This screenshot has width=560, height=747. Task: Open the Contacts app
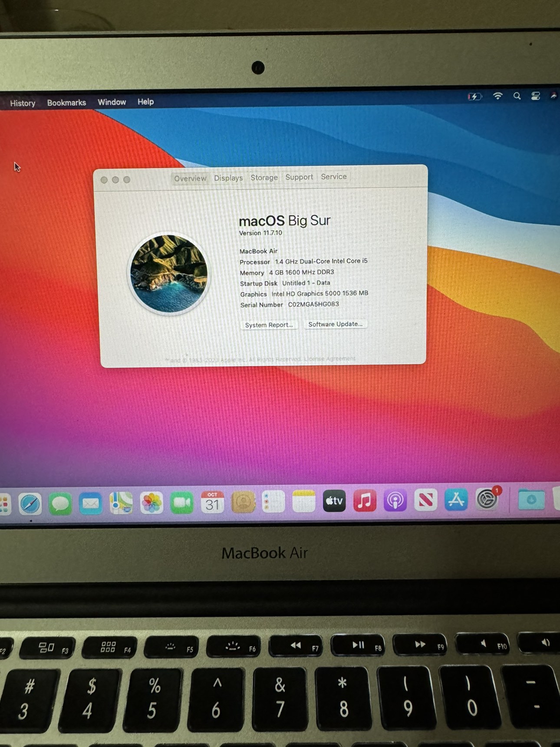[243, 502]
